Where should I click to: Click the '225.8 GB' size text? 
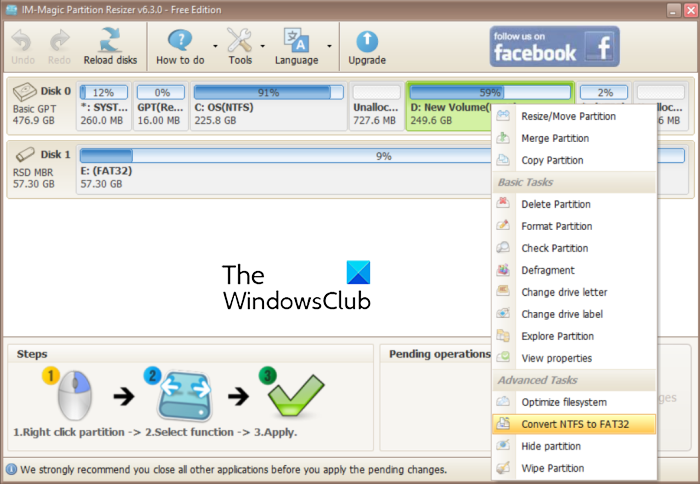pyautogui.click(x=215, y=121)
